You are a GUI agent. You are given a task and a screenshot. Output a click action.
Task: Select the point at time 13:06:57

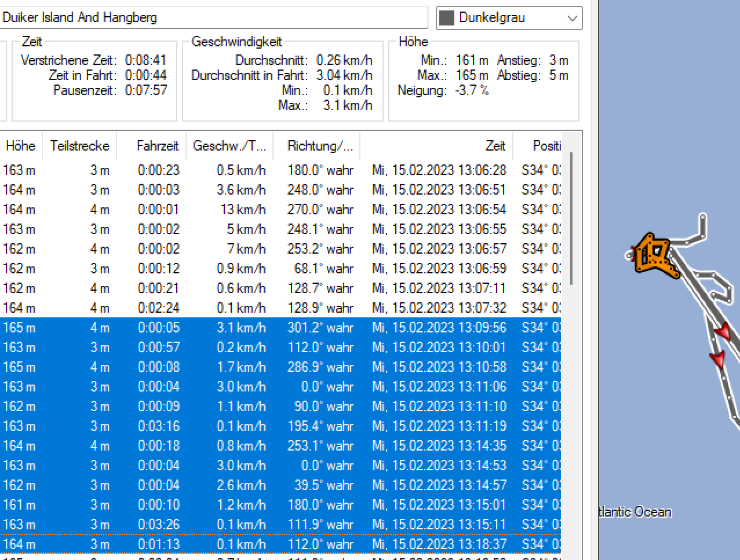pyautogui.click(x=280, y=249)
